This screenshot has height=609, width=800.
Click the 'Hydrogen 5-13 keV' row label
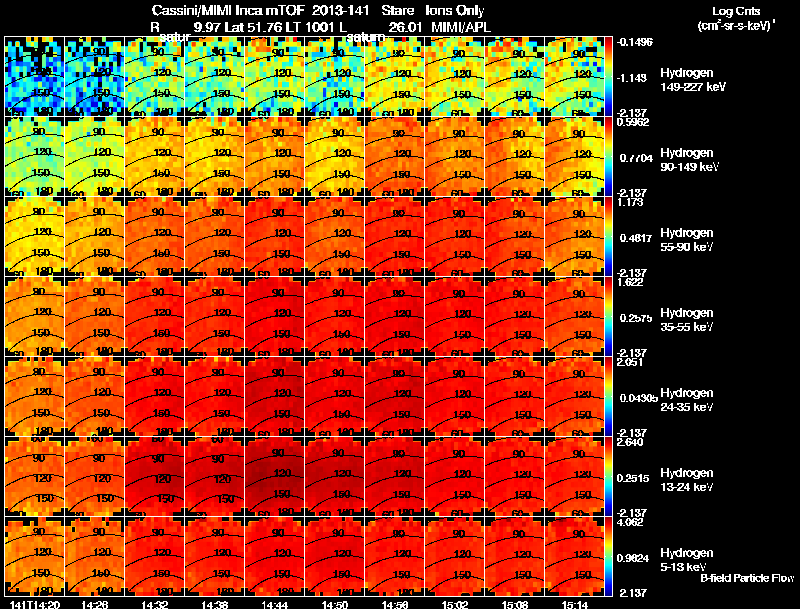coord(687,560)
